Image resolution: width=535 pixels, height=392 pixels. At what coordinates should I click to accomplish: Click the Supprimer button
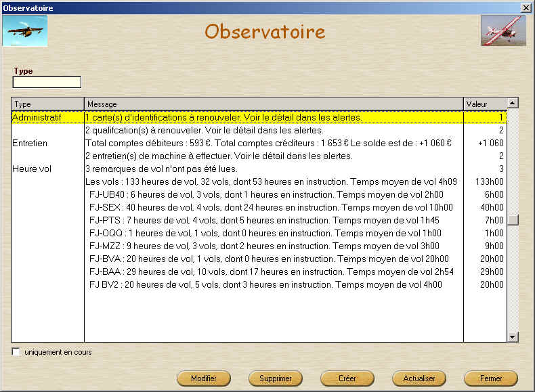pyautogui.click(x=276, y=378)
